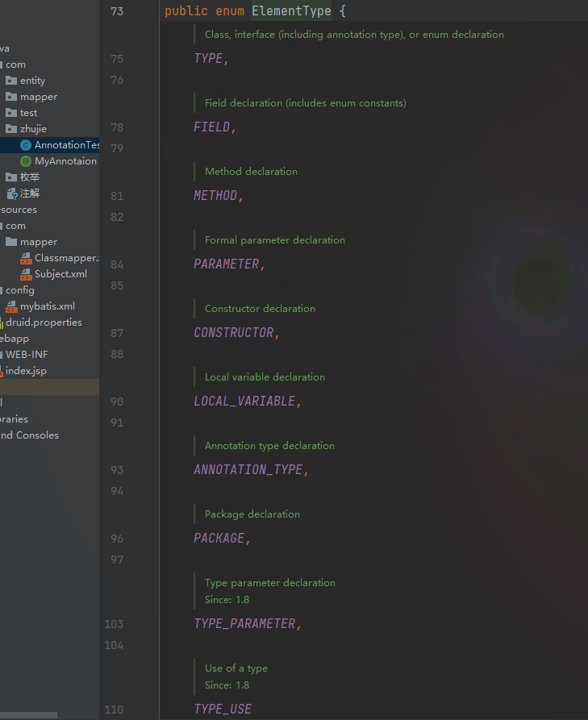Click the test folder icon
588x720 pixels.
(x=11, y=113)
